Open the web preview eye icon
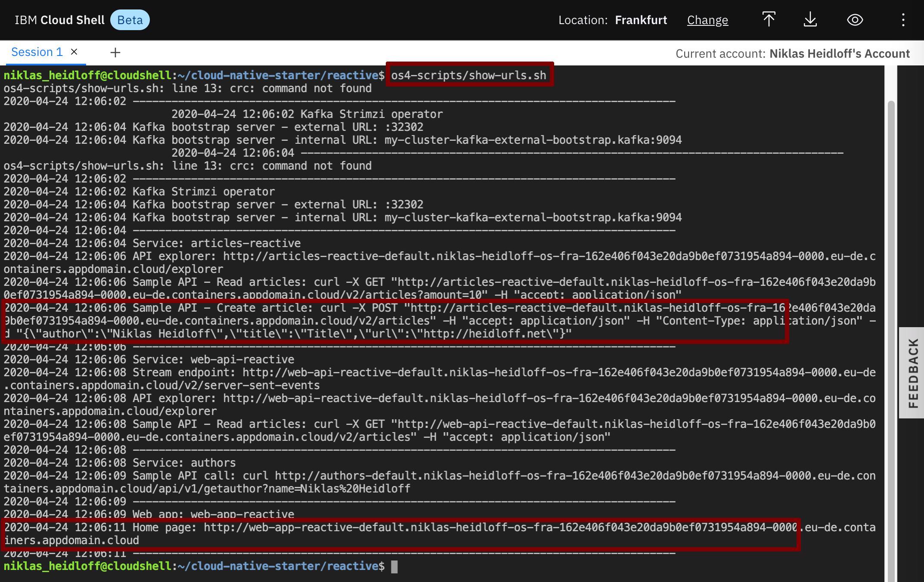This screenshot has width=924, height=582. click(855, 20)
